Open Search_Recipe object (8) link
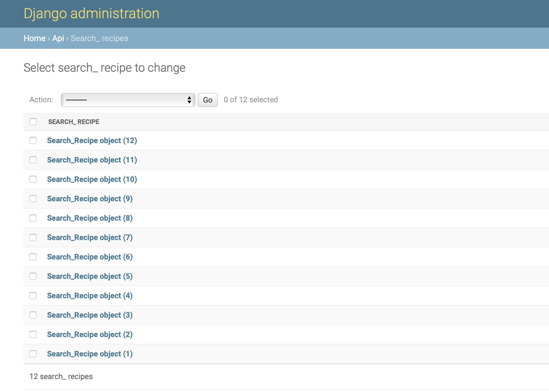The height and width of the screenshot is (392, 549). tap(90, 218)
